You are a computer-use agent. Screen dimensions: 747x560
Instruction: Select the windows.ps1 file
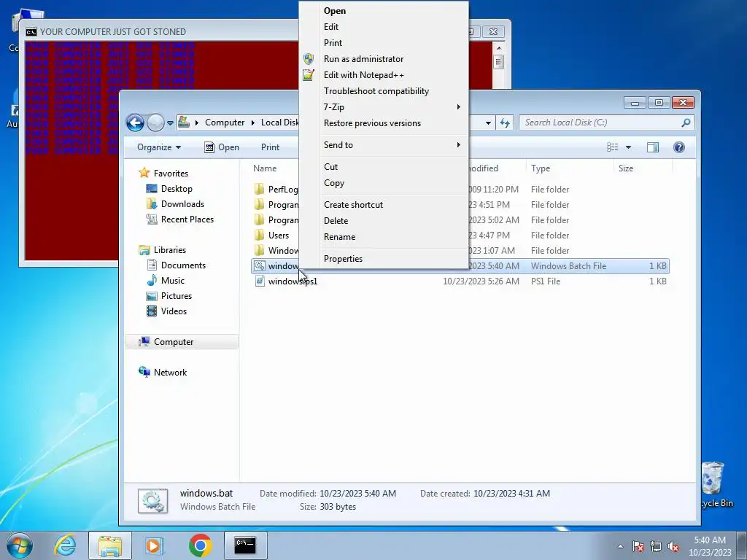293,281
